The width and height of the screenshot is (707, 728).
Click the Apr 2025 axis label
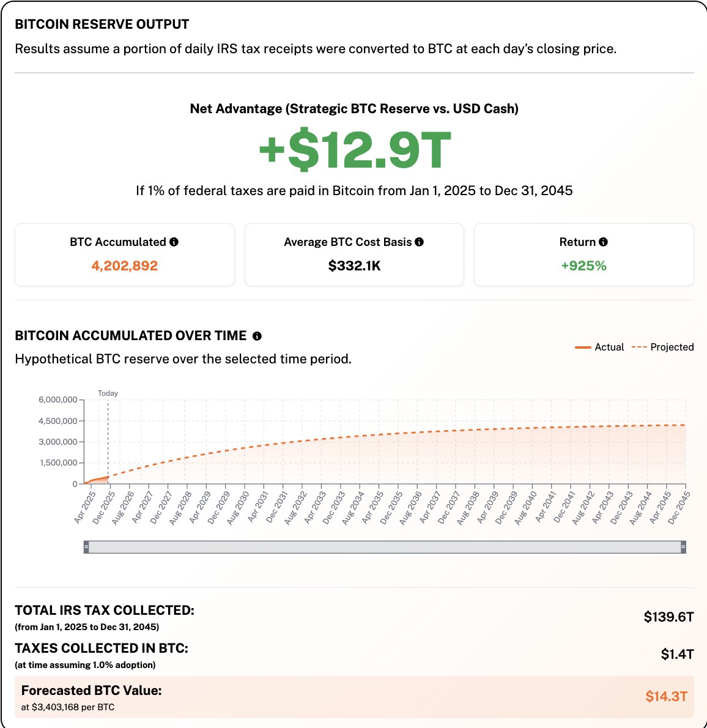point(85,508)
